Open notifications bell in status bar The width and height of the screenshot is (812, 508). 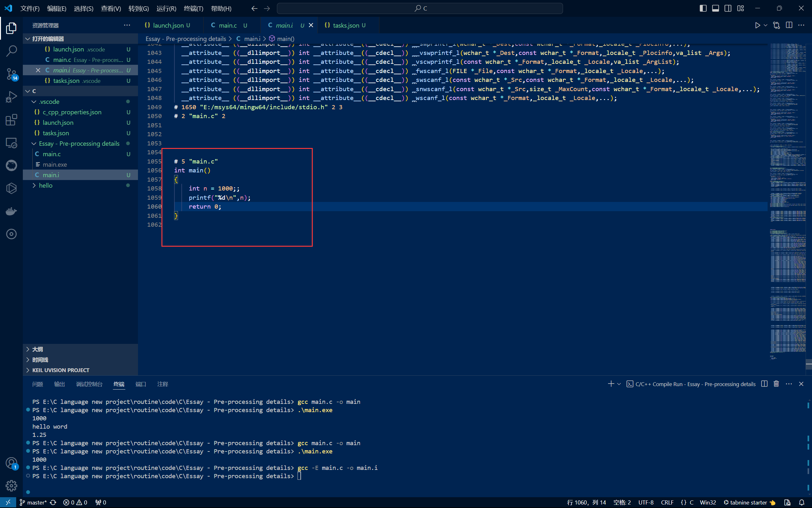[802, 503]
